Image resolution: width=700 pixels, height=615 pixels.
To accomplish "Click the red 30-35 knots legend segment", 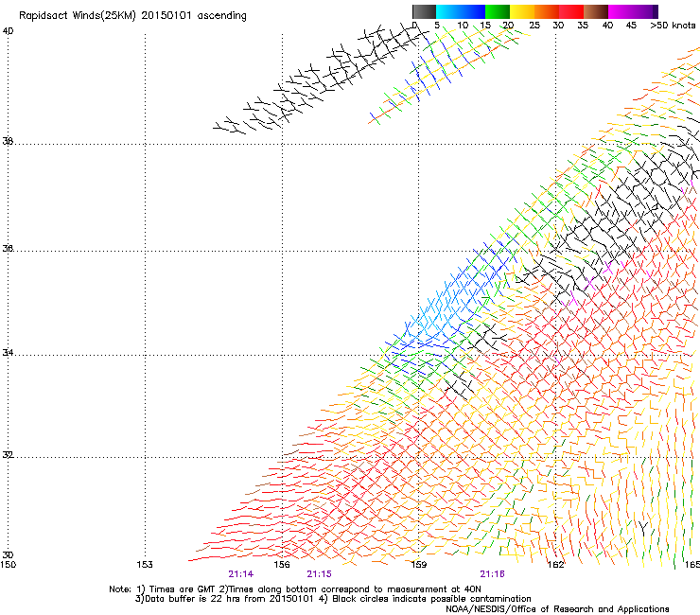I will [x=571, y=11].
